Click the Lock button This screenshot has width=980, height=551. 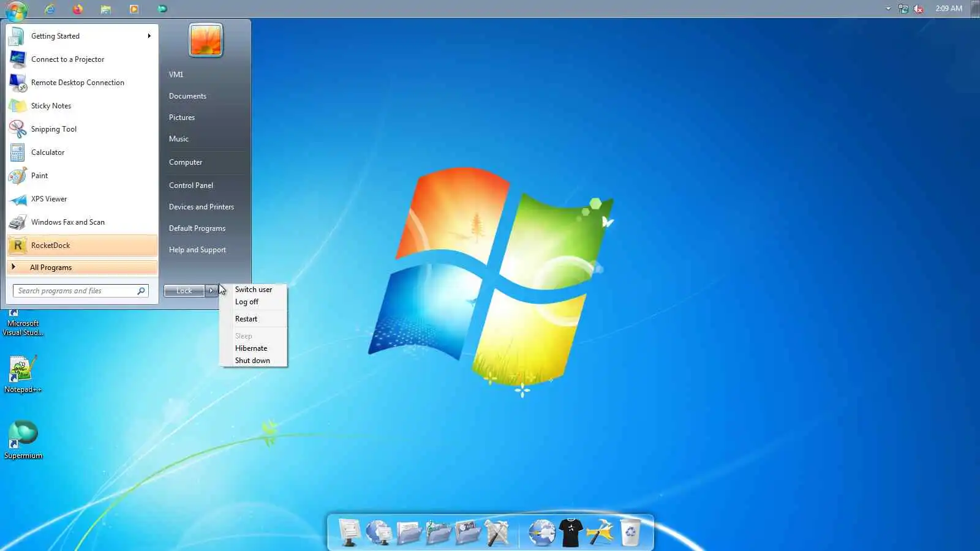[x=184, y=291]
